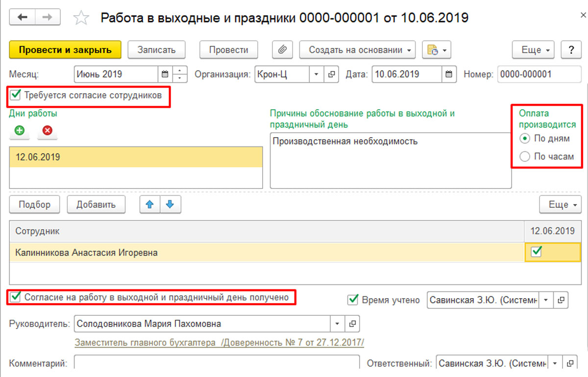This screenshot has width=588, height=377.
Task: Open Организация dropdown list
Action: [x=316, y=74]
